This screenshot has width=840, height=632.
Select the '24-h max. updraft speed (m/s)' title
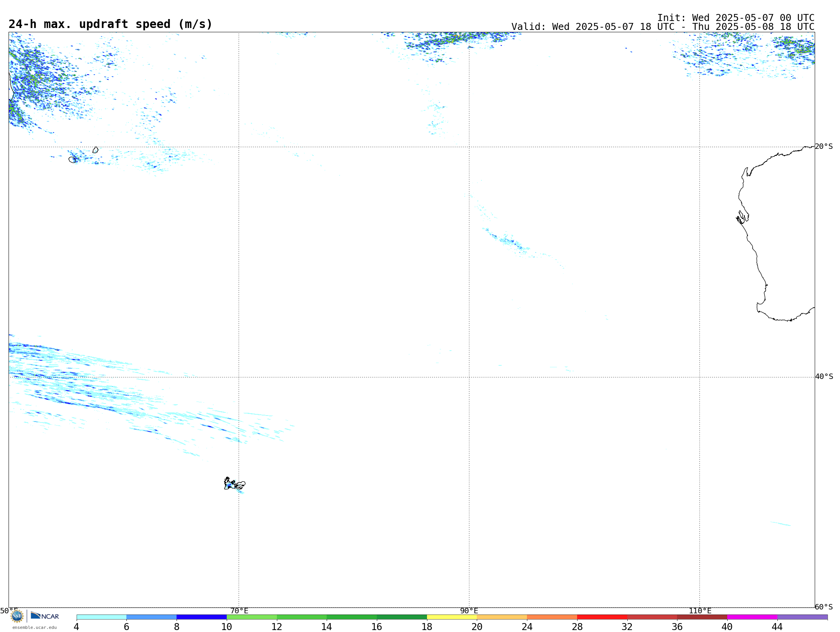[110, 24]
